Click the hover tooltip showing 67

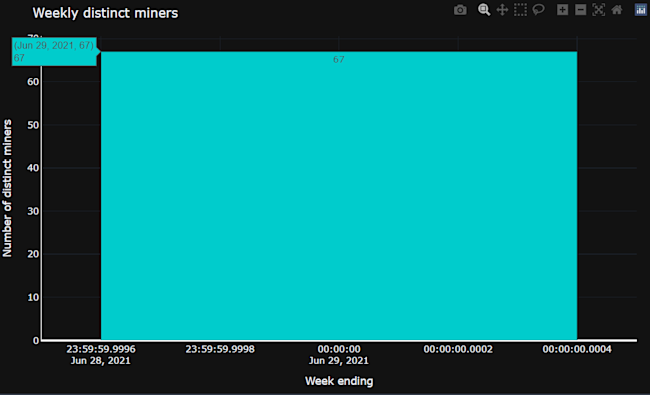54,51
